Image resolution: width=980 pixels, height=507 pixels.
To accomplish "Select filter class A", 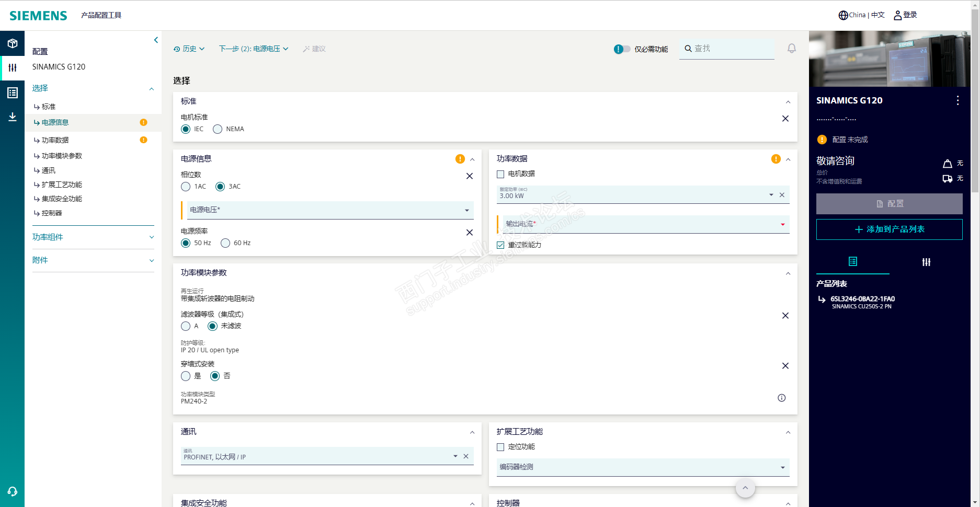I will click(x=186, y=326).
